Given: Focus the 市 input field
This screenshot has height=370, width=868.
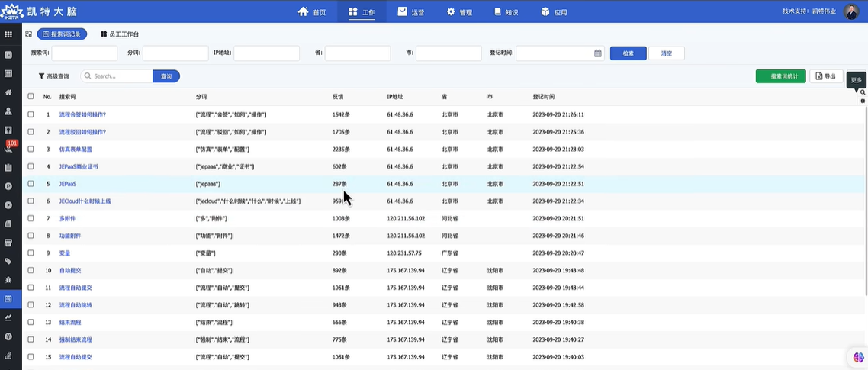Looking at the screenshot, I should (448, 53).
